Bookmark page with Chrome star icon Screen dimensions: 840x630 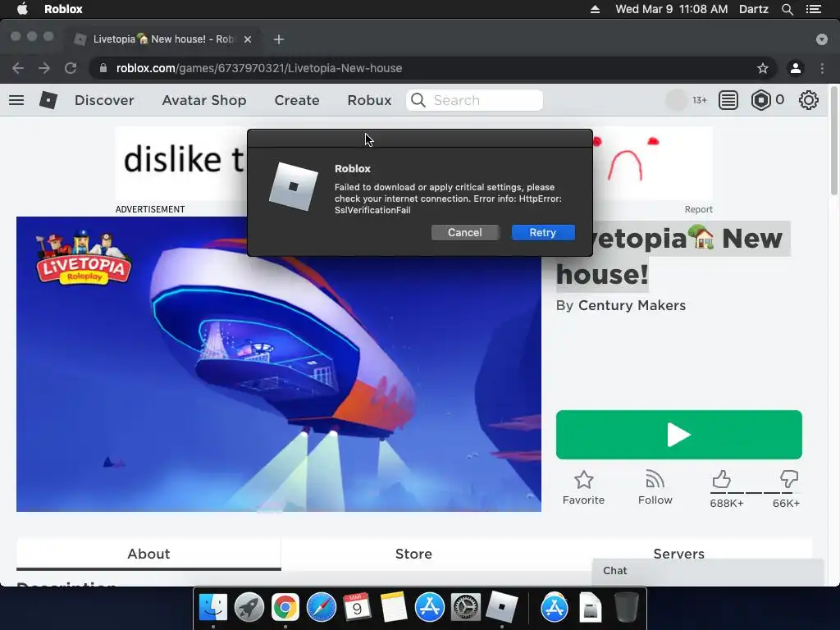[762, 68]
